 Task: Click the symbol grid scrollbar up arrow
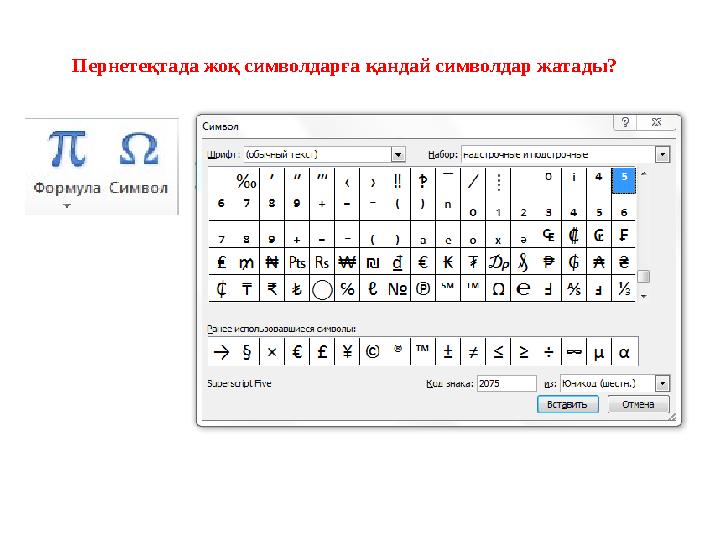(x=644, y=174)
